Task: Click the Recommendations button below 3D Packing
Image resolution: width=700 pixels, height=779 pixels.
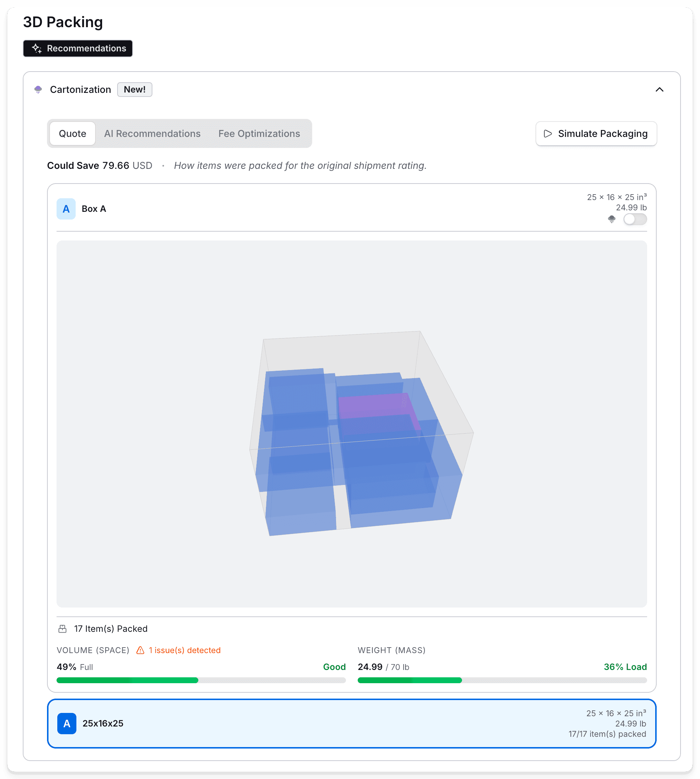Action: click(77, 48)
